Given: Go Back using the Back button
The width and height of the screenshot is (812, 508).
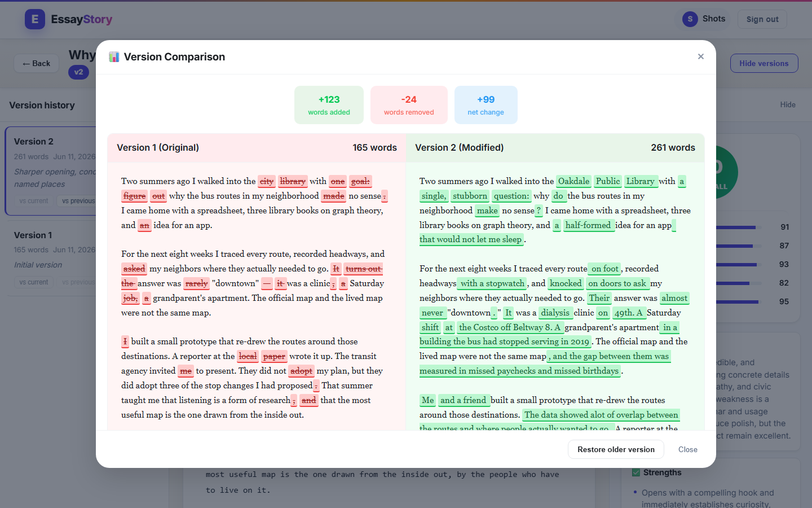Looking at the screenshot, I should pos(36,63).
